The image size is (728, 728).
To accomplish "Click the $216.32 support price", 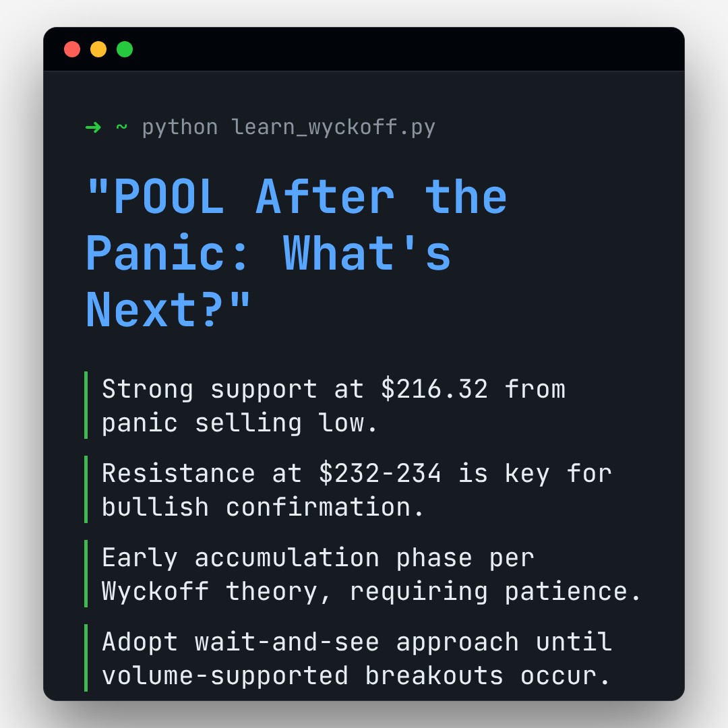I will coord(434,389).
